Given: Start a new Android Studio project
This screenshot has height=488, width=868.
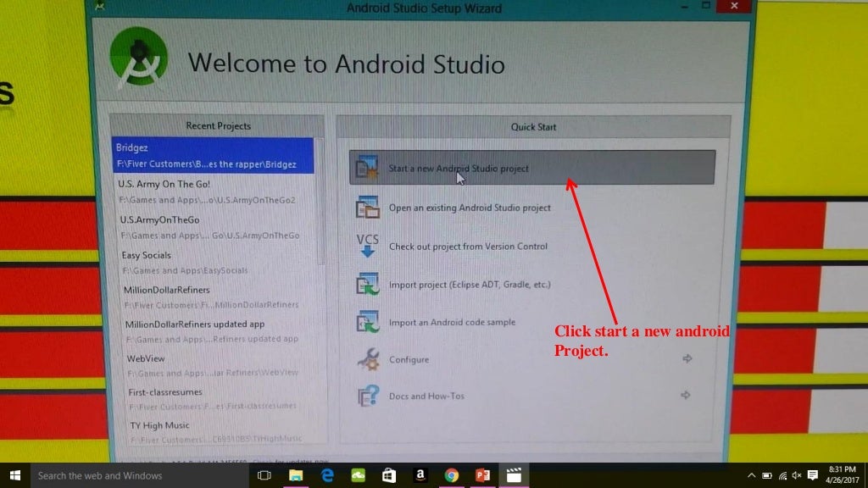Looking at the screenshot, I should [x=532, y=167].
